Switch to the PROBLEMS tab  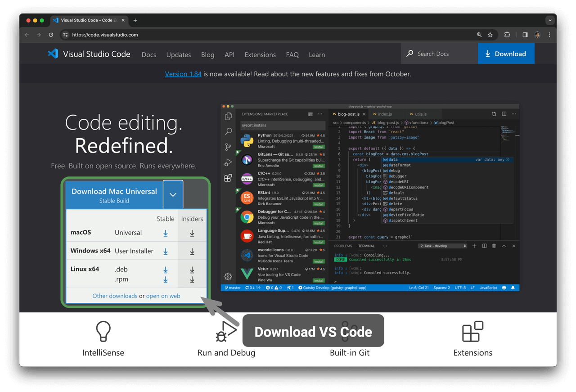(x=342, y=246)
